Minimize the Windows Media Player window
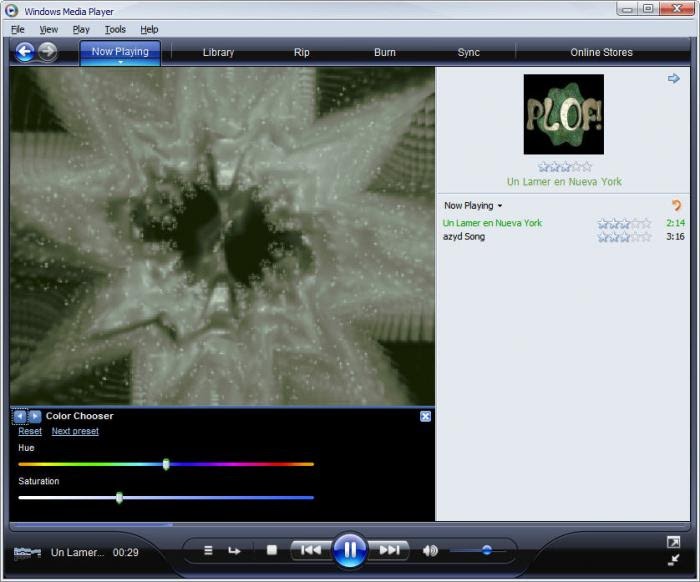 [x=627, y=9]
